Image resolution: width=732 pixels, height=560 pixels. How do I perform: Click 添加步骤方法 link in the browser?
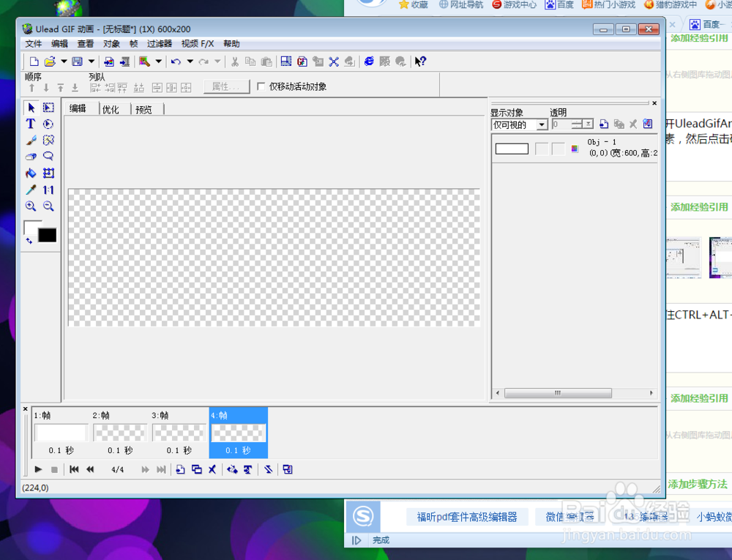tap(698, 485)
